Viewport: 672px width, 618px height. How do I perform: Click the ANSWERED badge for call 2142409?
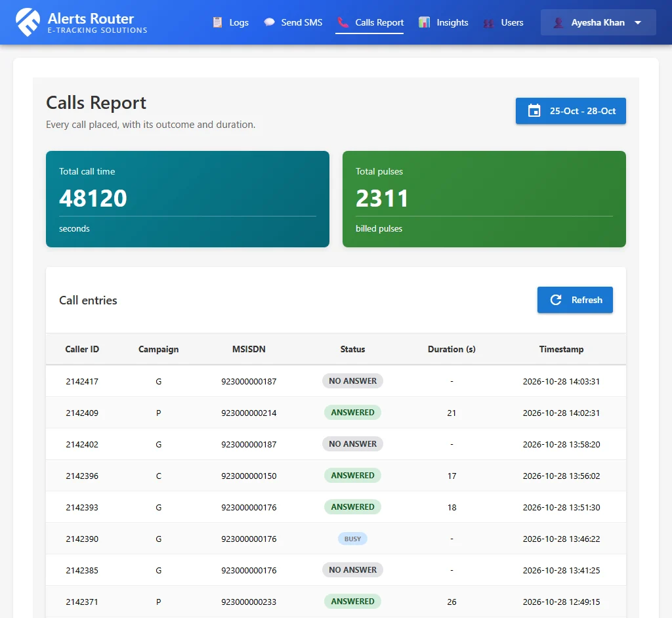pyautogui.click(x=352, y=412)
